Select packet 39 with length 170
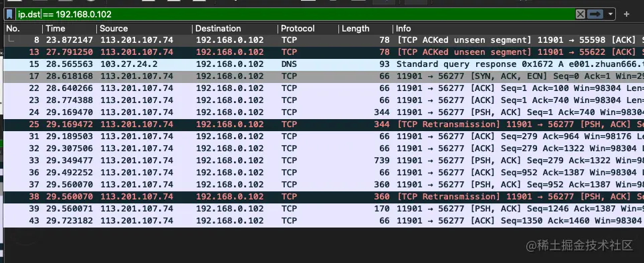644x263 pixels. [324, 209]
